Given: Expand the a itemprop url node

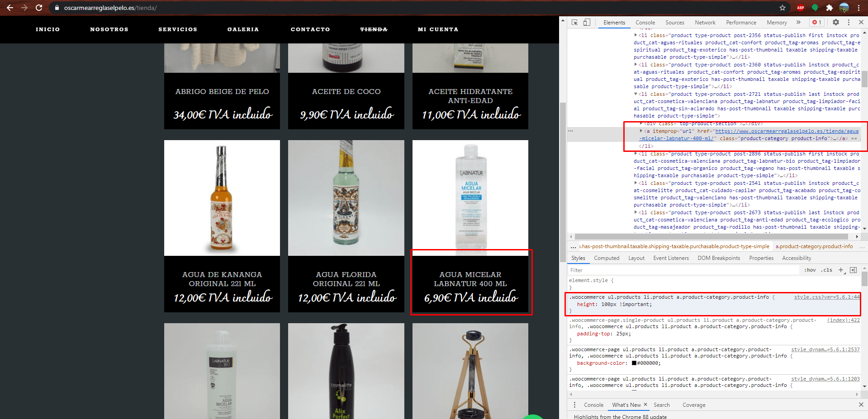Looking at the screenshot, I should [x=641, y=131].
